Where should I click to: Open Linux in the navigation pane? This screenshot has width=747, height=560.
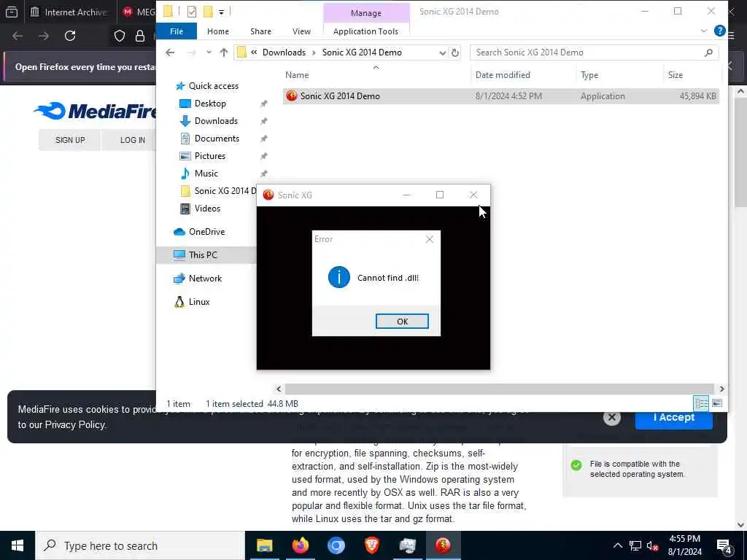point(198,301)
